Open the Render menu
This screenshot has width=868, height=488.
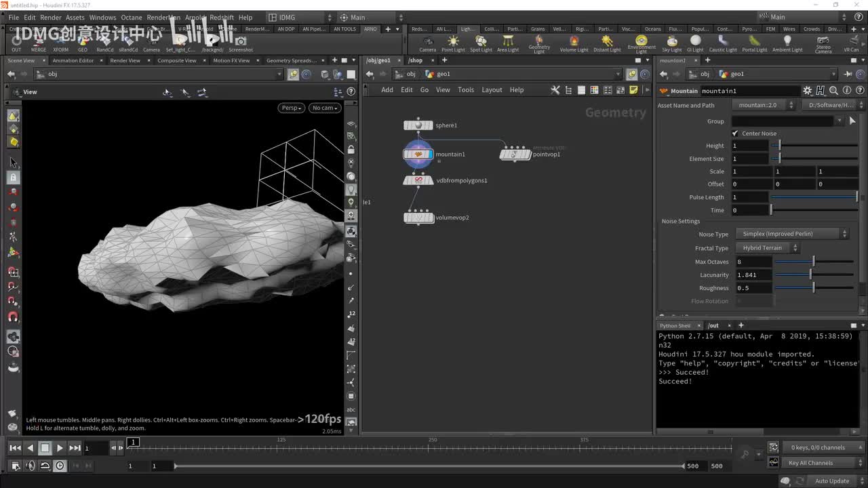coord(51,18)
